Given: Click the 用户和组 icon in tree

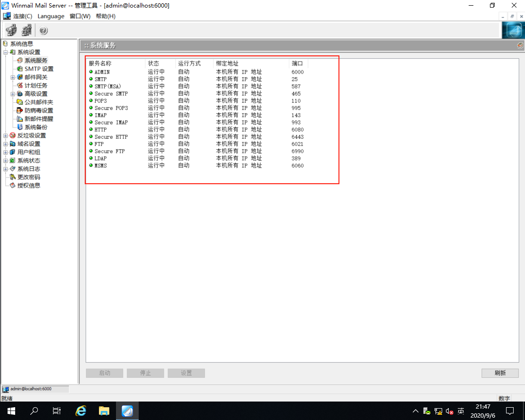Looking at the screenshot, I should pos(13,152).
